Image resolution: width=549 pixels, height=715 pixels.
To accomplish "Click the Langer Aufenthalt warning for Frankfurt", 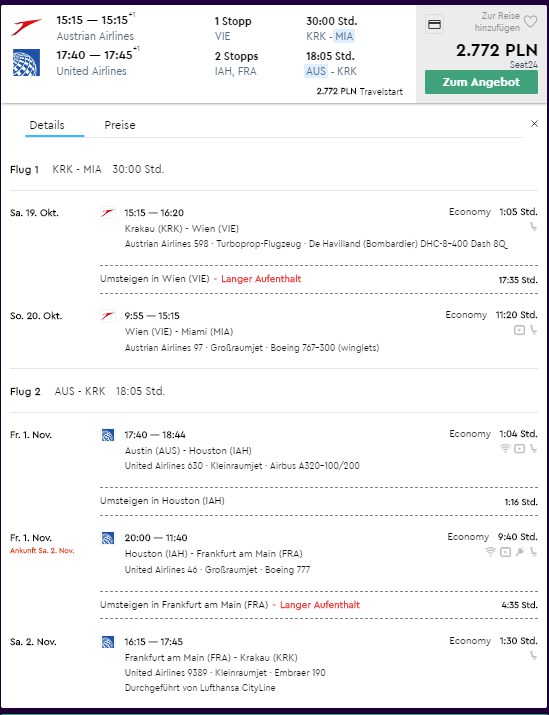I will pyautogui.click(x=320, y=605).
